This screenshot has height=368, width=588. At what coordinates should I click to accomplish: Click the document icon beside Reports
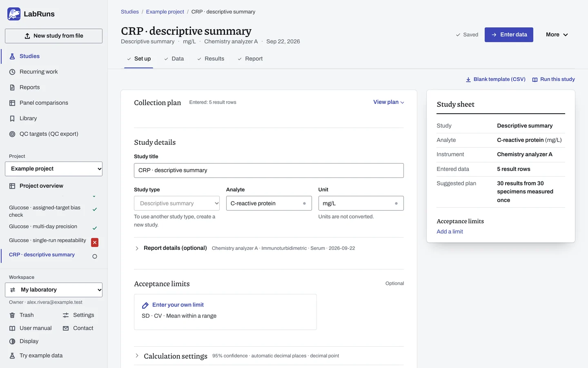pyautogui.click(x=12, y=88)
